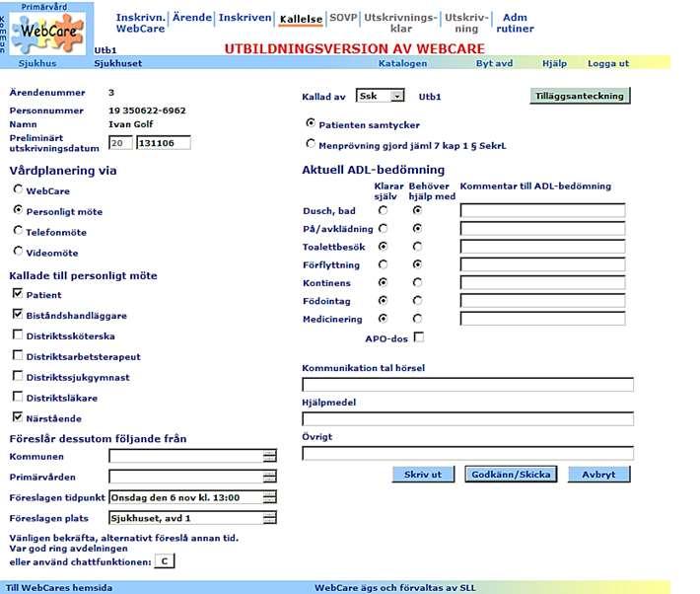
Task: Click the Tilläggsanteckning button
Action: (x=580, y=96)
